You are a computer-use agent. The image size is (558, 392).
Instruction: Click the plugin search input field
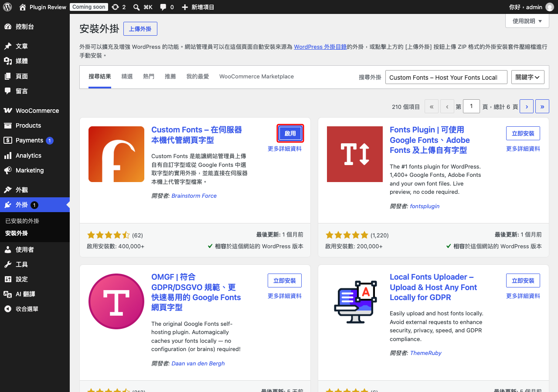click(x=446, y=77)
